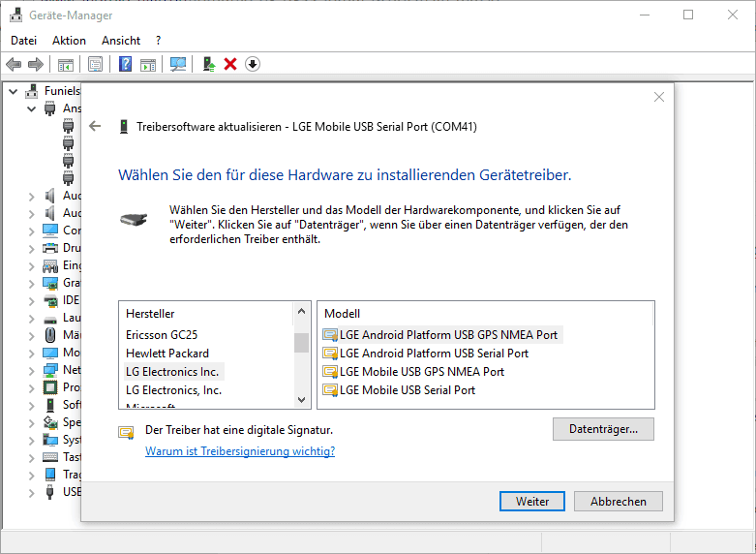Viewport: 756px width, 554px height.
Task: Expand the USB tree category
Action: (x=32, y=493)
